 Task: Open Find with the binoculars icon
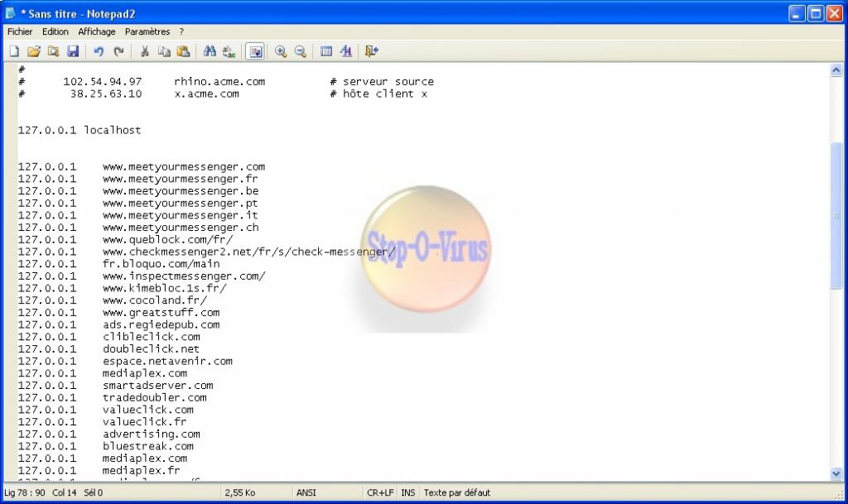coord(210,51)
